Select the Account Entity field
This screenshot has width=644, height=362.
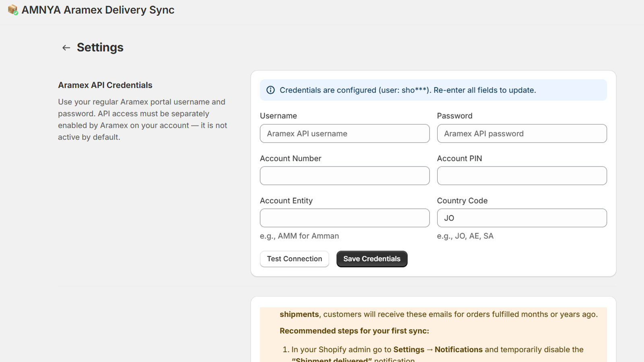tap(345, 218)
